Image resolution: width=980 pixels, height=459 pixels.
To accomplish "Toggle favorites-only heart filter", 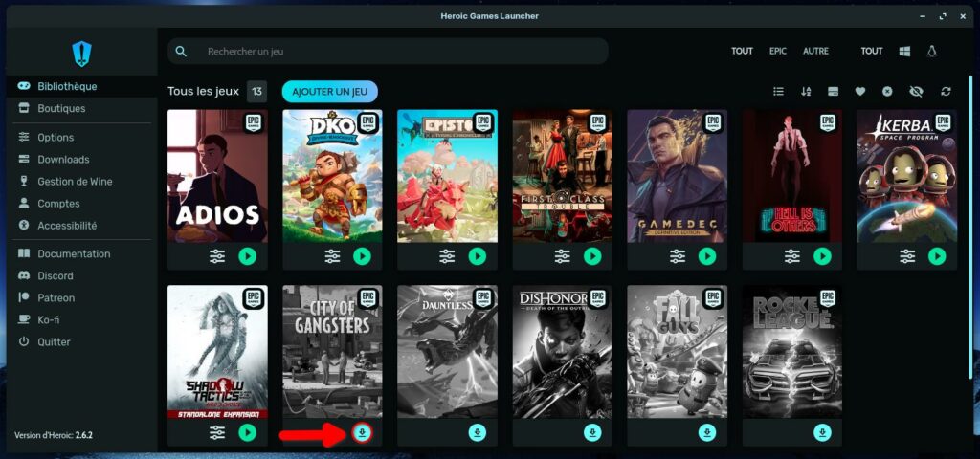I will (860, 91).
